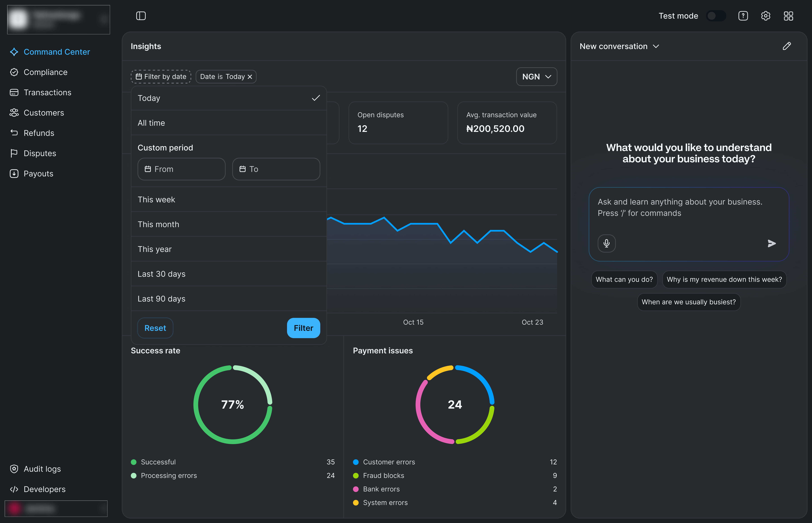The width and height of the screenshot is (812, 523).
Task: Click the Payouts download icon
Action: pos(14,174)
